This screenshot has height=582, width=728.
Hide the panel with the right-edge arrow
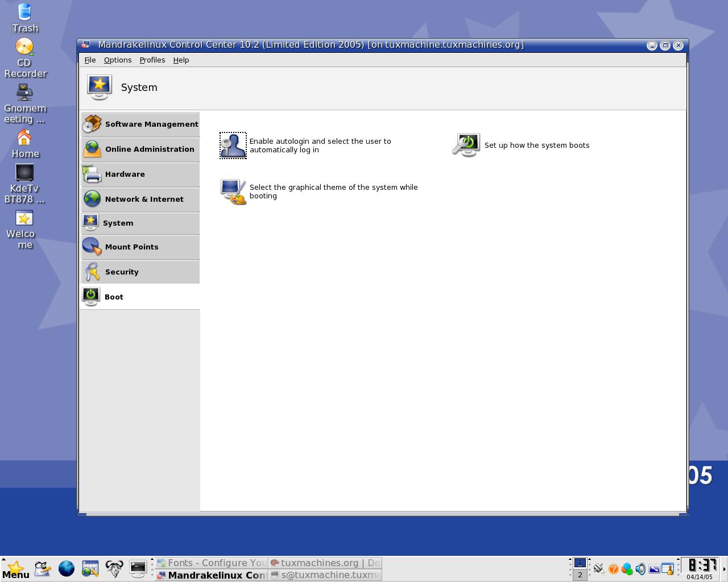[724, 569]
